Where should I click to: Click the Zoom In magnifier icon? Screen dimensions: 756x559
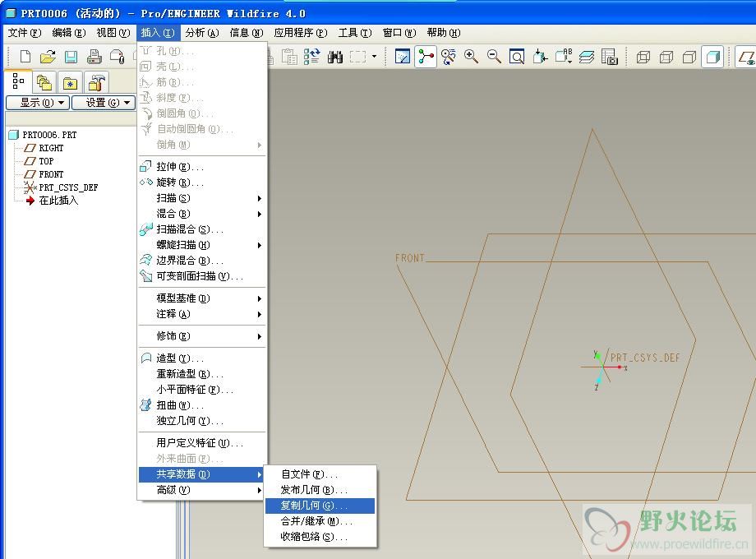471,57
